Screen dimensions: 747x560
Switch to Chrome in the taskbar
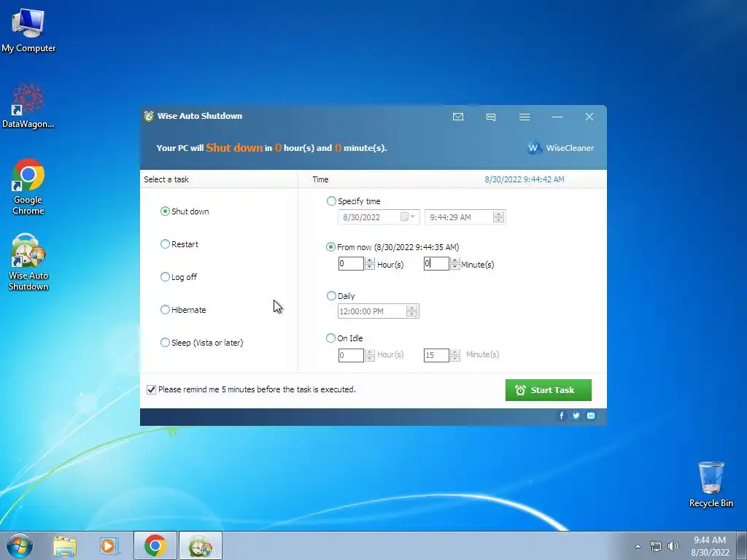click(x=155, y=545)
